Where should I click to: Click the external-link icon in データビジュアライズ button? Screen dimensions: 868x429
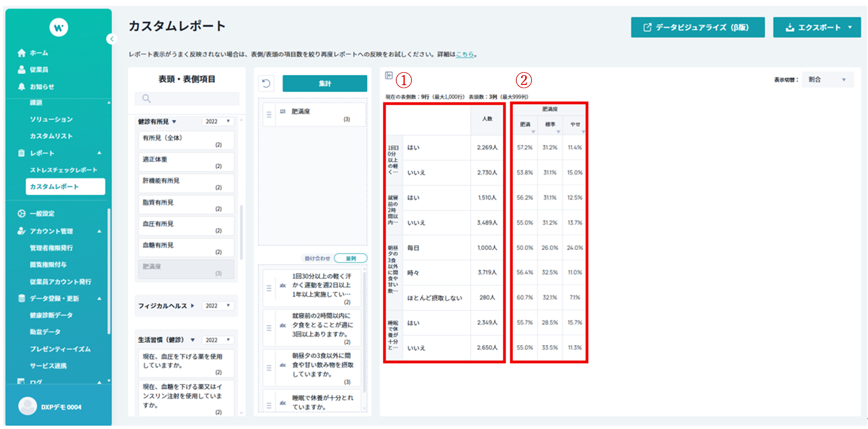[x=647, y=28]
